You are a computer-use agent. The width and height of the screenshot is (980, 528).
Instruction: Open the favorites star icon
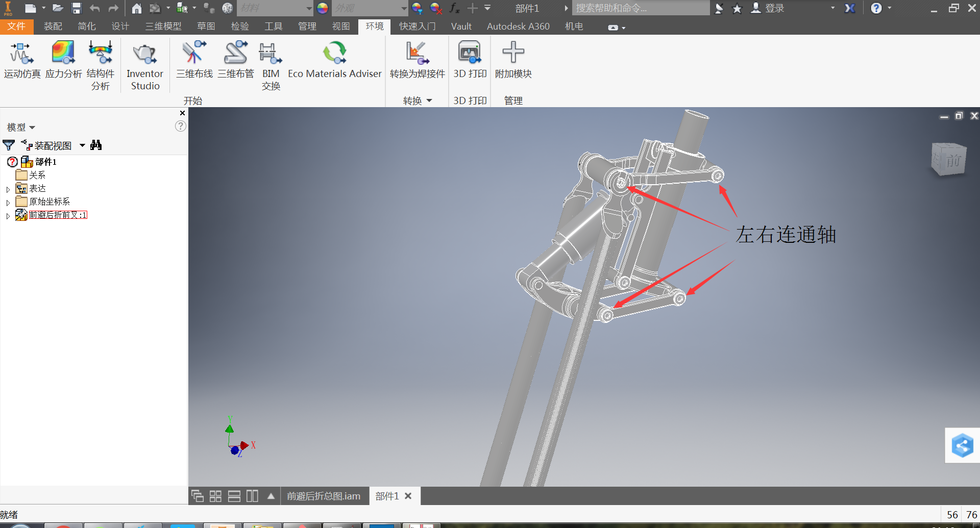(737, 8)
